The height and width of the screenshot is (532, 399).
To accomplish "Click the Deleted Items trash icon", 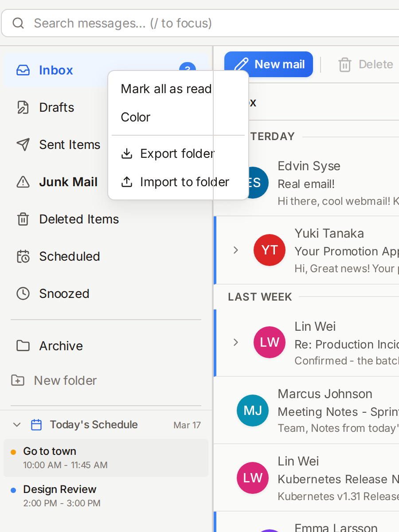I will (23, 219).
